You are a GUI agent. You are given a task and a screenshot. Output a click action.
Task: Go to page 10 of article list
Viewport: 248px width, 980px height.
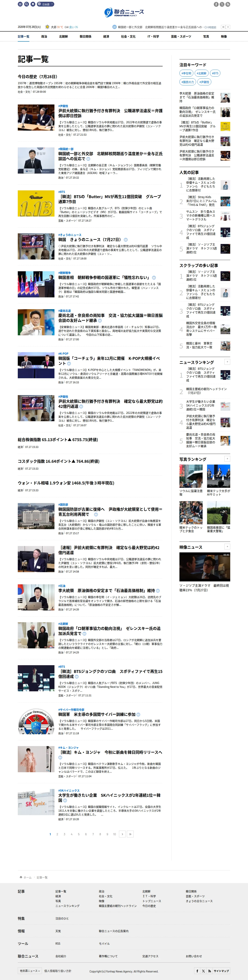click(x=114, y=834)
